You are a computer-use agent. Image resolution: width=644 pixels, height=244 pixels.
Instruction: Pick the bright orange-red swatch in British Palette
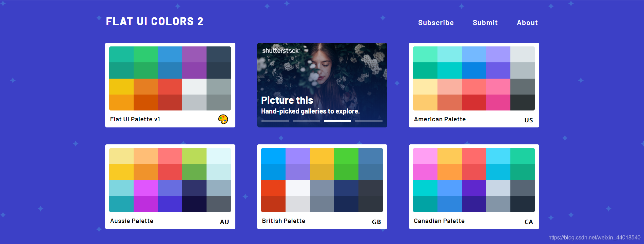273,188
